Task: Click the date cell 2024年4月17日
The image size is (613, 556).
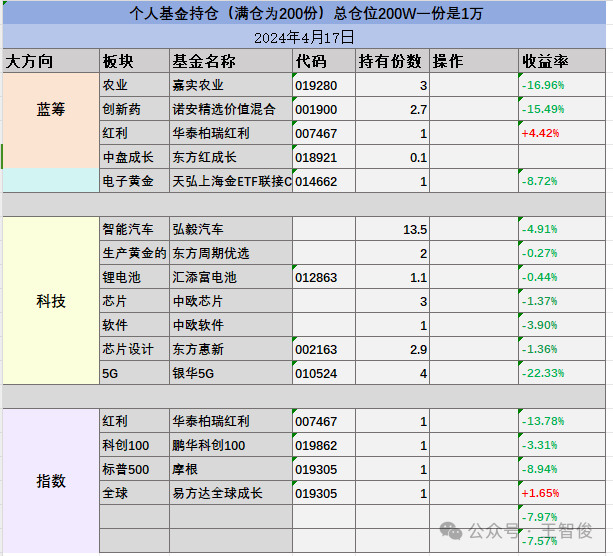Action: point(304,37)
